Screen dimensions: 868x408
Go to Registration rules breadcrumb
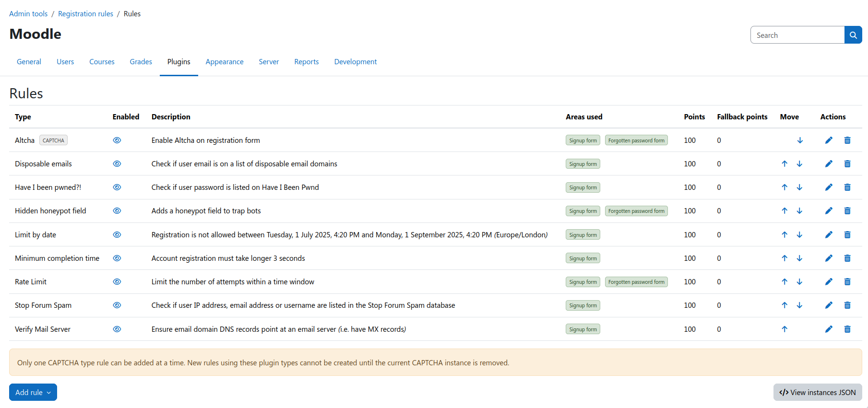[x=85, y=14]
